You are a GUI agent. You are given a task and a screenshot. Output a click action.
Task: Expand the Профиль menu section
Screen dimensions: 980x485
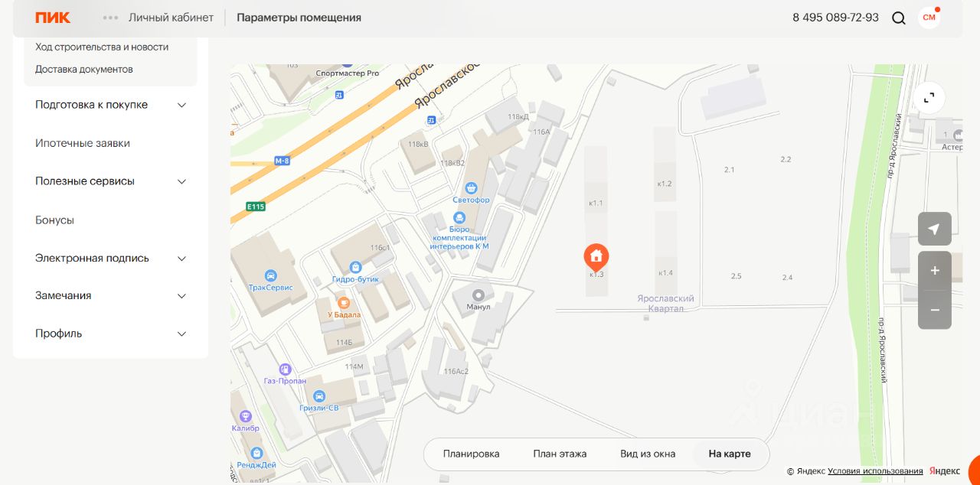click(x=111, y=334)
